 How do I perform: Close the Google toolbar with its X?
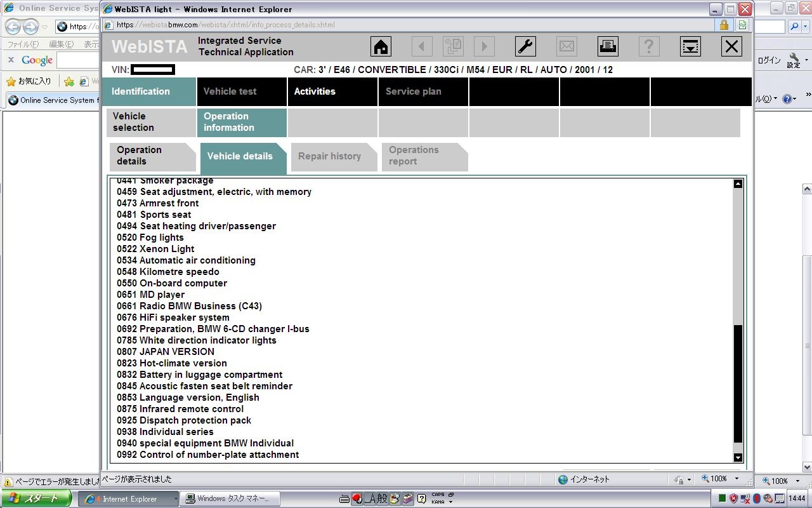click(11, 60)
